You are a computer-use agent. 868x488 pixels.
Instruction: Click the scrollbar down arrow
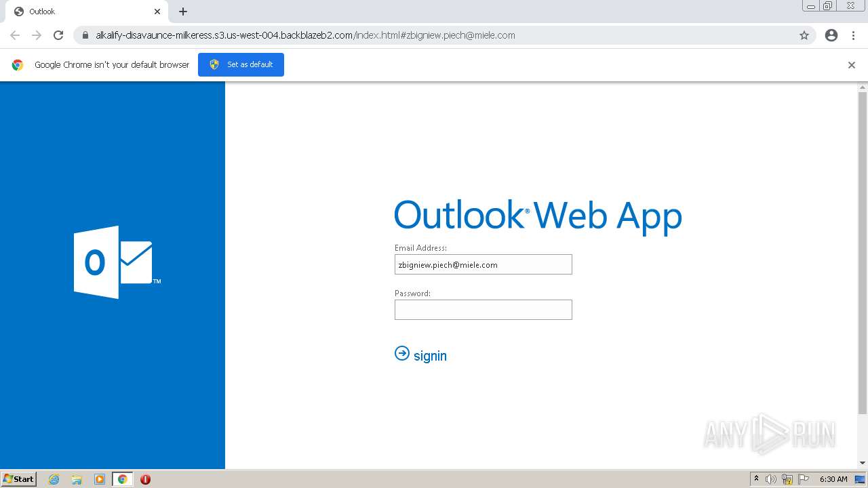click(863, 463)
